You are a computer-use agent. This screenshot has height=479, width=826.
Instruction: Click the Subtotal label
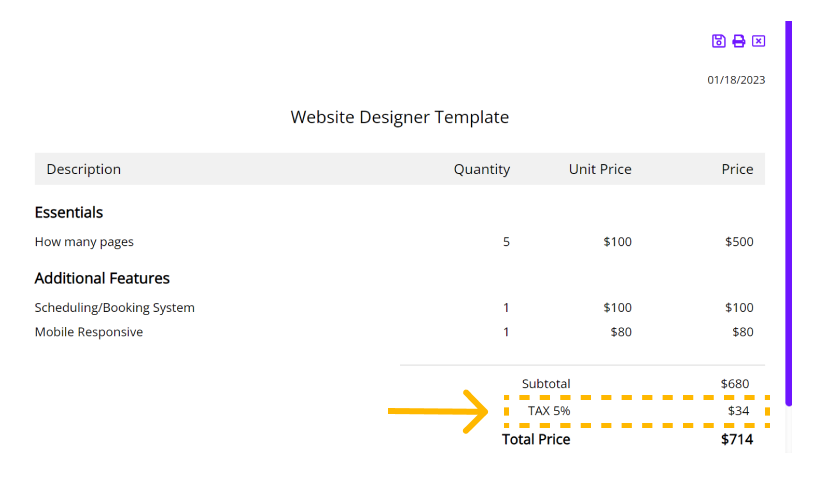pos(546,384)
